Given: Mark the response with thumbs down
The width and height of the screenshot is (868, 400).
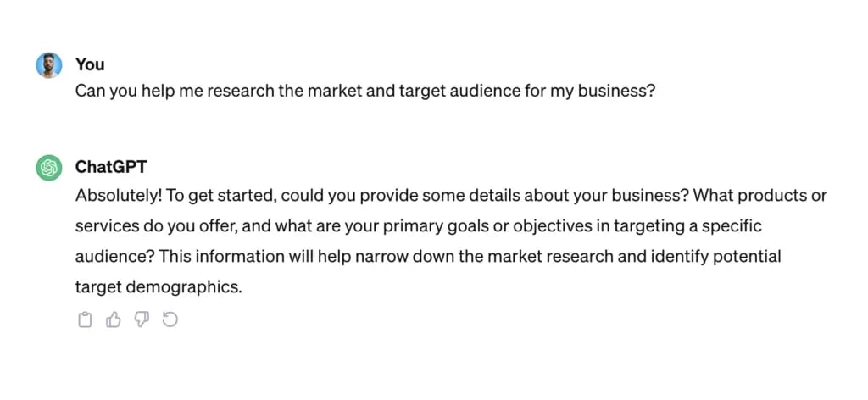Looking at the screenshot, I should tap(142, 319).
